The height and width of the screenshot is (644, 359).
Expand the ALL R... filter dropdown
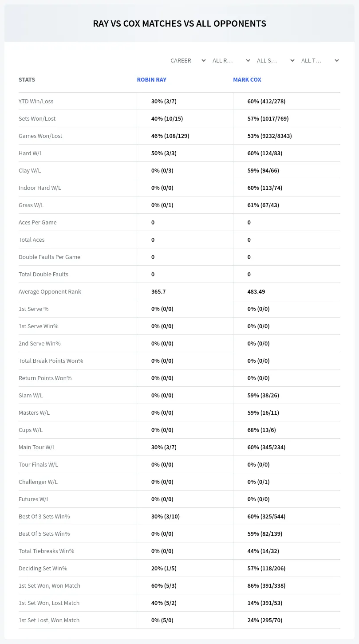231,61
